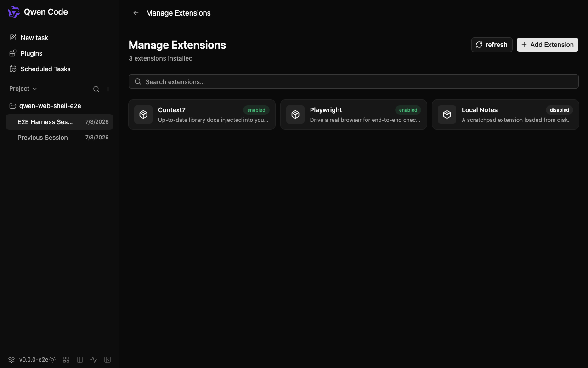
Task: Open Scheduled Tasks in the sidebar
Action: point(59,69)
